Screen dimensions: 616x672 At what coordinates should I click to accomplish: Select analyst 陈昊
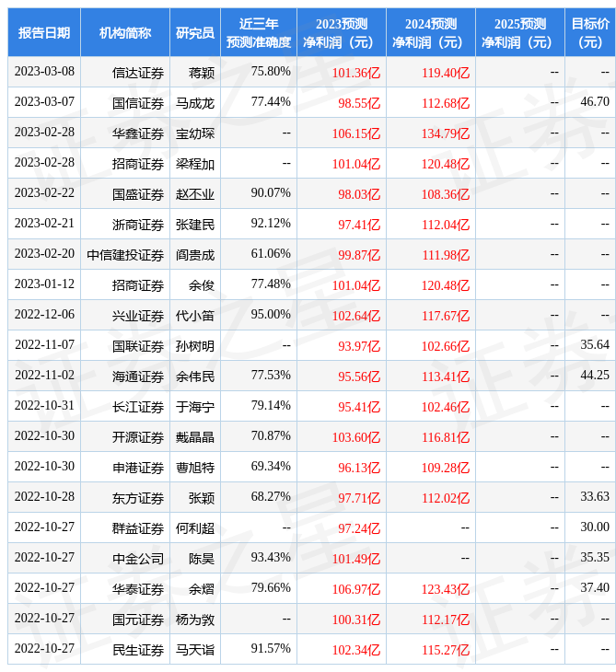coord(201,560)
